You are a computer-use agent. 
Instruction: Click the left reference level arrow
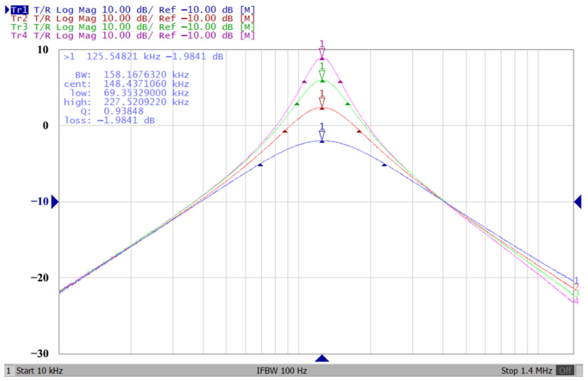tap(55, 202)
